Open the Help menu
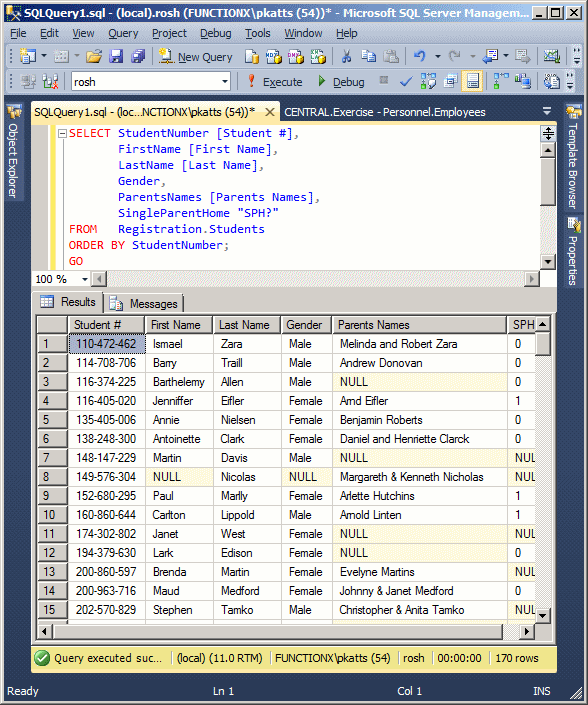Image resolution: width=588 pixels, height=705 pixels. [x=347, y=33]
